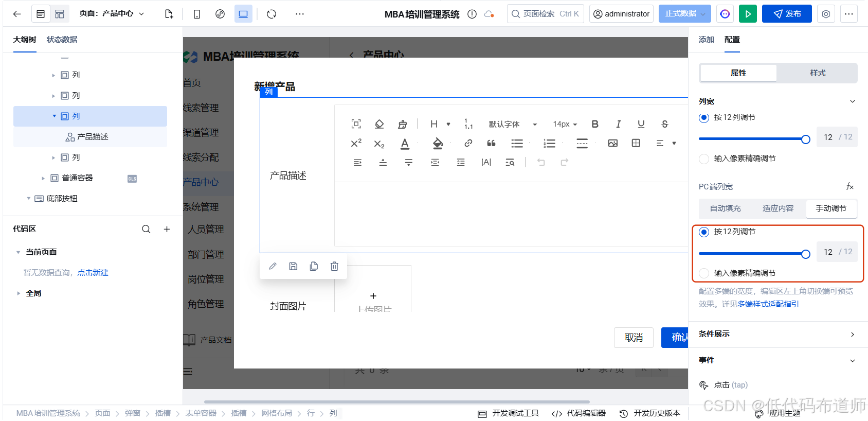Click the 发布 publish button

point(787,14)
